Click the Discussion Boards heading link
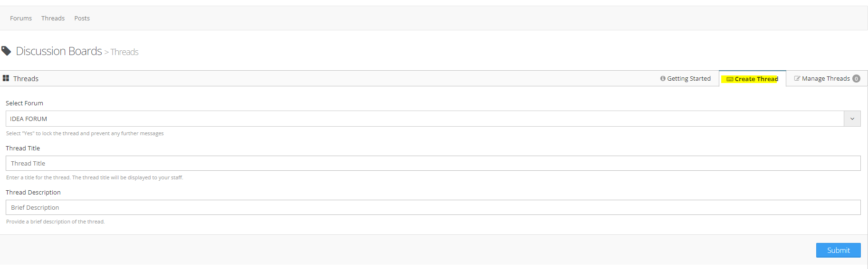This screenshot has width=868, height=269. [59, 51]
